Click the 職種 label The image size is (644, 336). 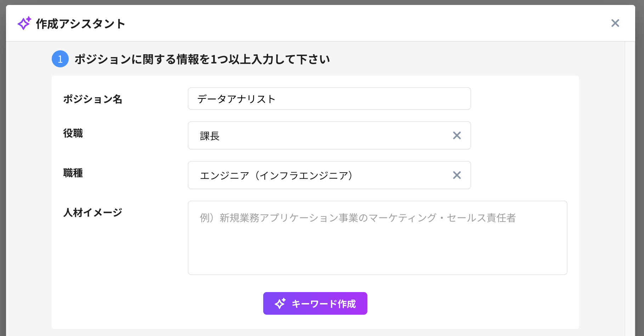tap(73, 173)
